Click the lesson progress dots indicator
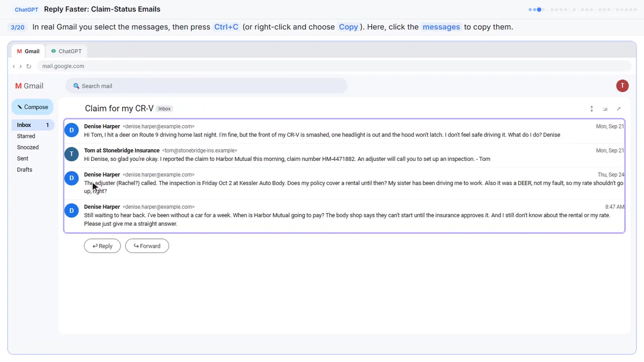 (x=583, y=10)
